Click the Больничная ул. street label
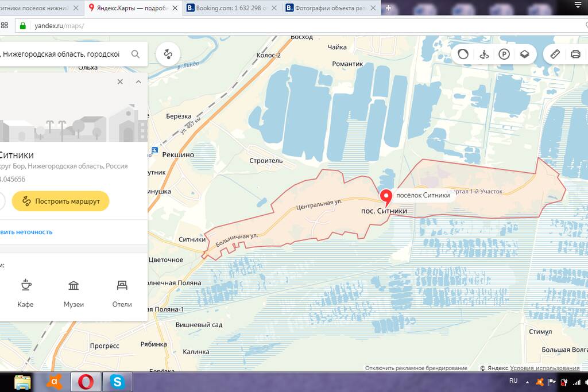588x392 pixels. click(x=237, y=240)
